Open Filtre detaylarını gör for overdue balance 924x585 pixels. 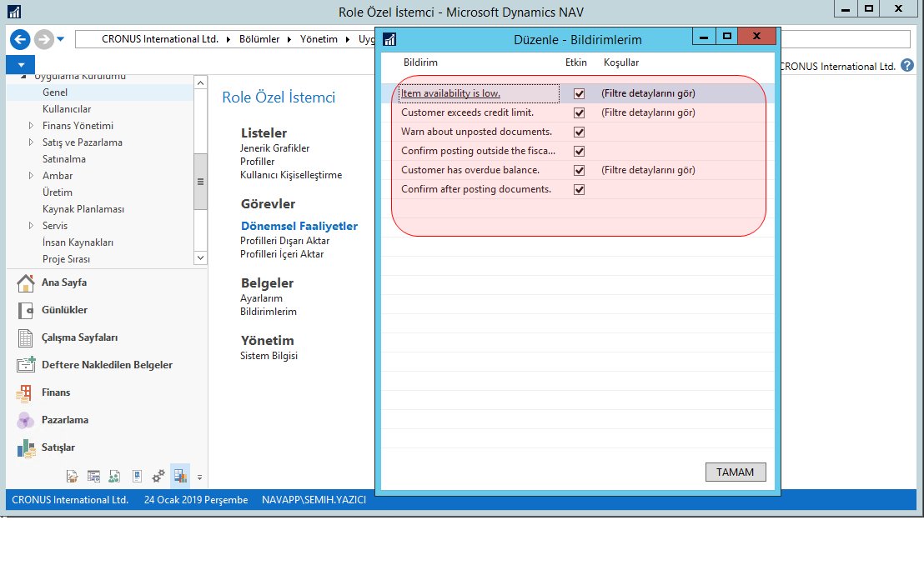pos(648,170)
